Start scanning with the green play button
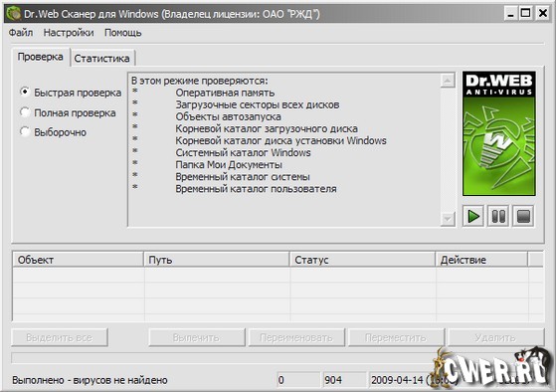Image resolution: width=556 pixels, height=392 pixels. [x=473, y=216]
